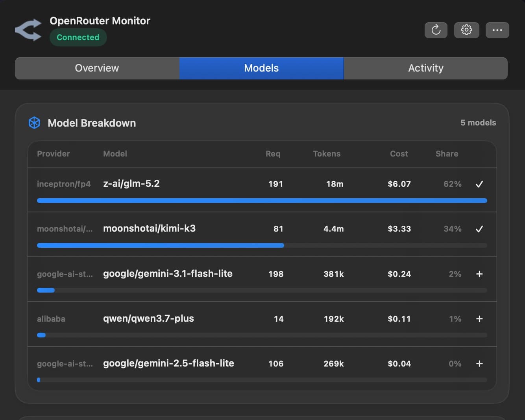This screenshot has width=525, height=420.
Task: Click the Connected status badge
Action: pos(78,37)
